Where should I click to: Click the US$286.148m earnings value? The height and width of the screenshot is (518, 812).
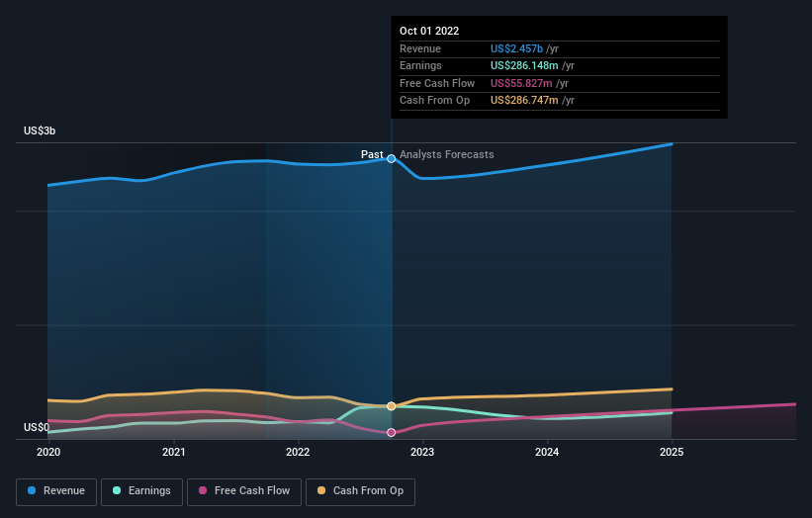524,65
